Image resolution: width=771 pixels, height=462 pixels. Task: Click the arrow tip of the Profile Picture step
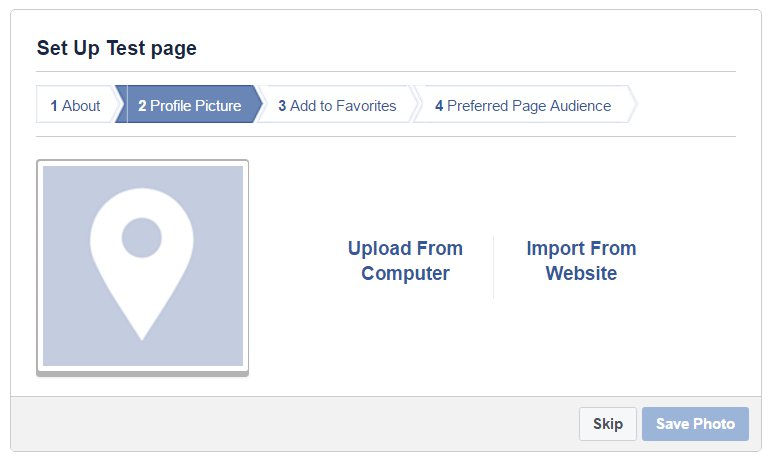(259, 104)
